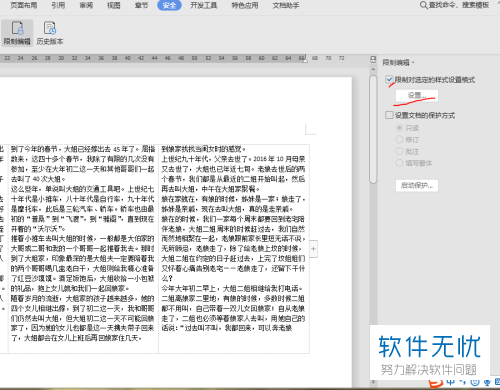Click the panel toggle icon above the scrollbar
Image resolution: width=500 pixels, height=390 pixels.
373,59
